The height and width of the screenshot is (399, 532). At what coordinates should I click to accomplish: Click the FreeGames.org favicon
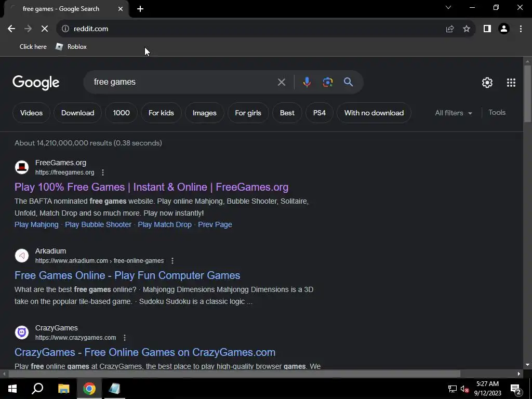pos(22,167)
